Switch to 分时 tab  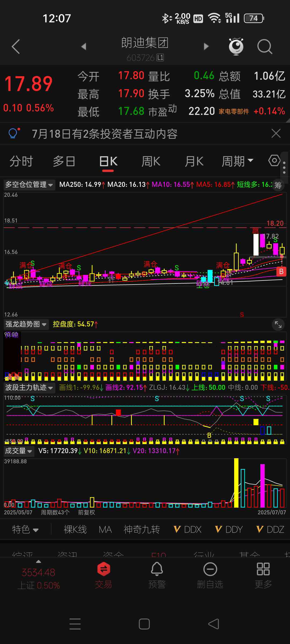pyautogui.click(x=21, y=161)
